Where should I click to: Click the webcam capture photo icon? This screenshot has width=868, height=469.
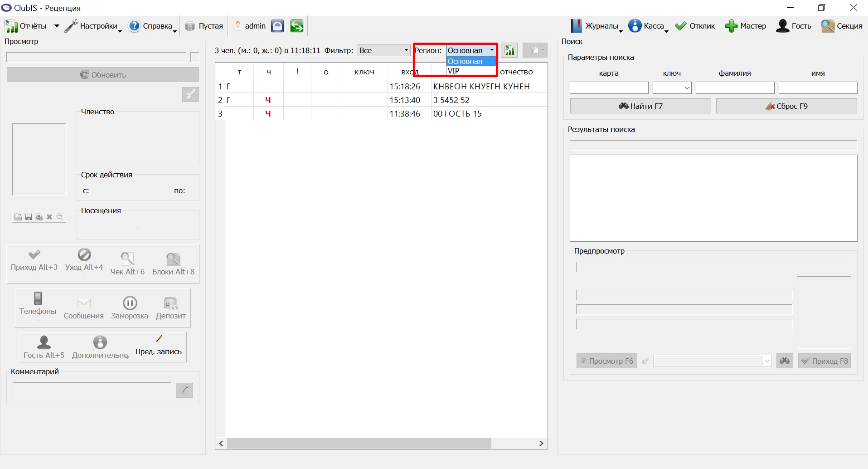point(39,217)
